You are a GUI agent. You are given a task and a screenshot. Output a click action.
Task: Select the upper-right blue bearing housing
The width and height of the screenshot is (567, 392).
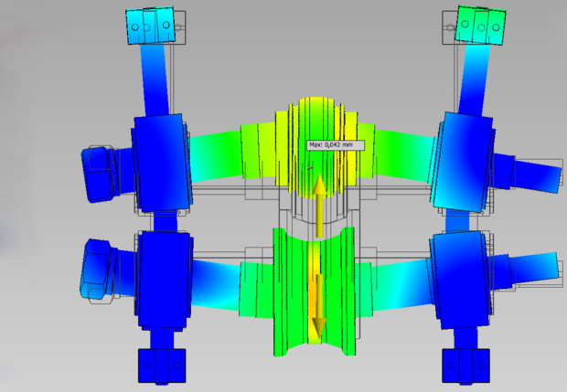[462, 162]
